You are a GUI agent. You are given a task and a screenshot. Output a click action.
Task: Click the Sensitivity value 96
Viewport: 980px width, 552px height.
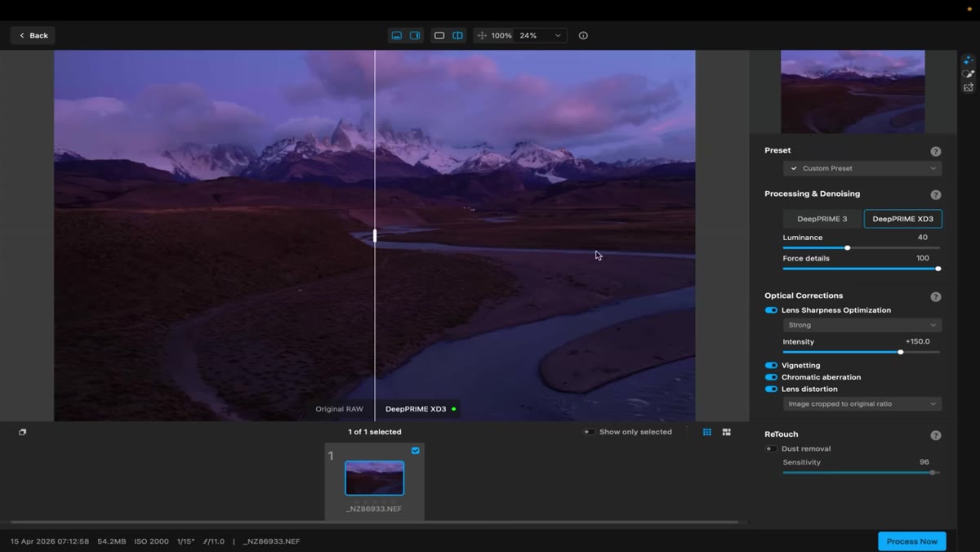(x=924, y=462)
